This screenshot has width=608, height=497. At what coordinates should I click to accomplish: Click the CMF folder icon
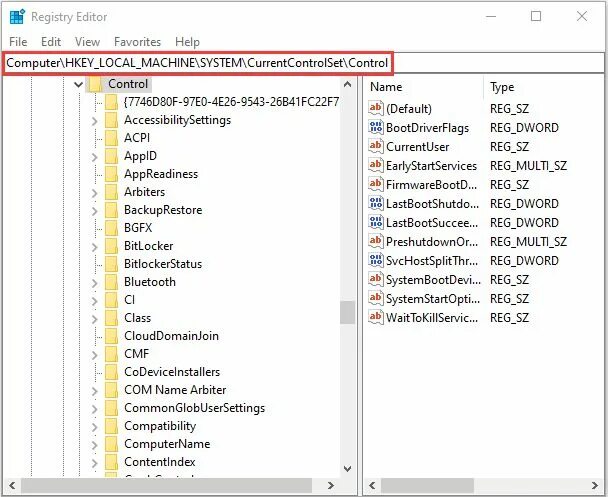pos(111,354)
